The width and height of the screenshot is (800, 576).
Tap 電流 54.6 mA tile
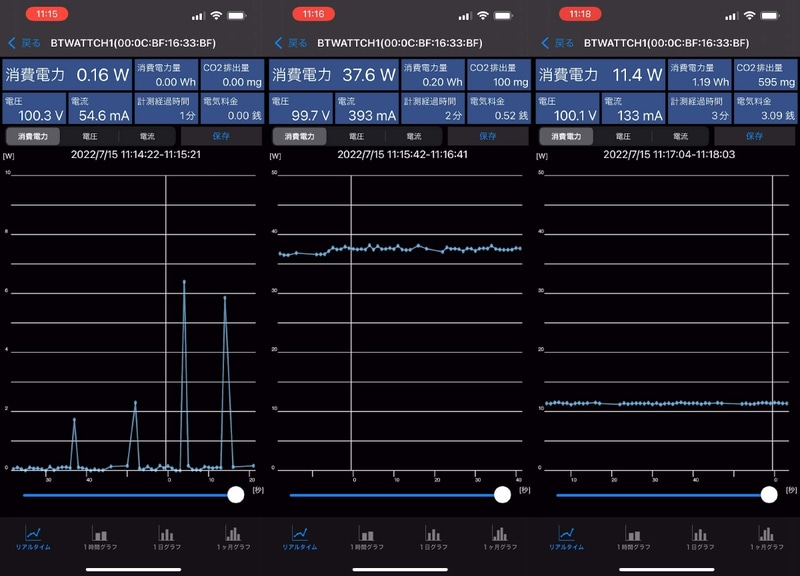point(101,108)
